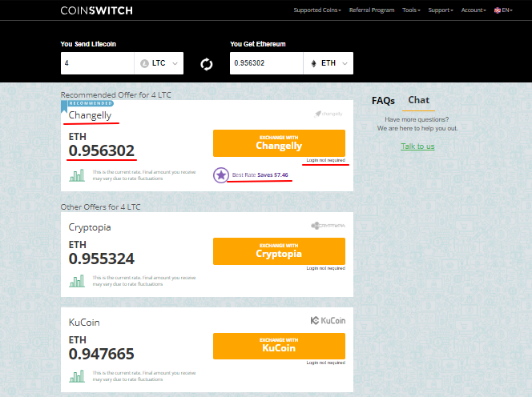The width and height of the screenshot is (532, 397).
Task: Click the Changelly rate chart icon
Action: pos(77,175)
